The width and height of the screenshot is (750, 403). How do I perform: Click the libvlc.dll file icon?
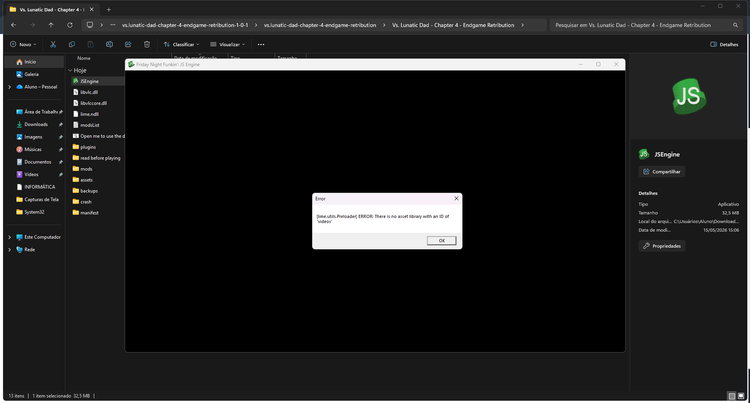tap(76, 92)
